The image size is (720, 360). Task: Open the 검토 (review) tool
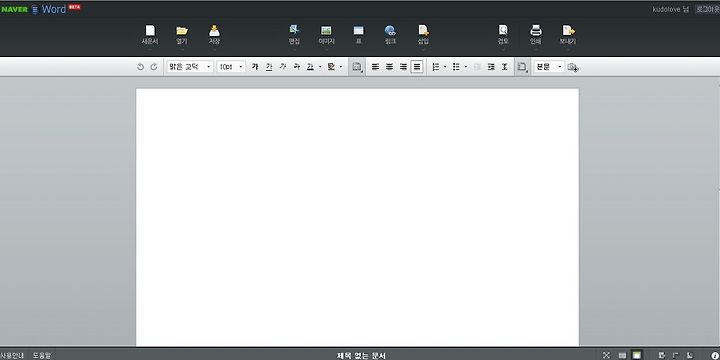pos(503,35)
